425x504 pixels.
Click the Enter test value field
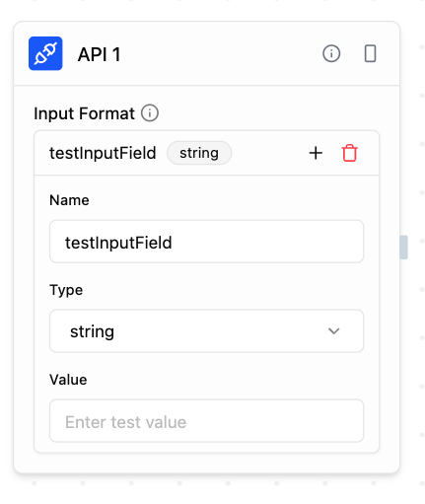click(x=206, y=421)
